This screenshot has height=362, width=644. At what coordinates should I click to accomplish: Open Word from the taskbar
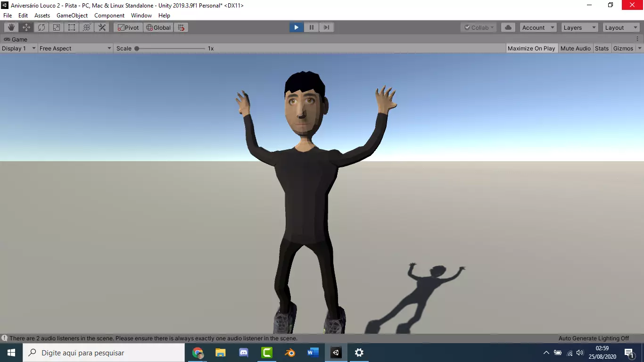(x=313, y=353)
